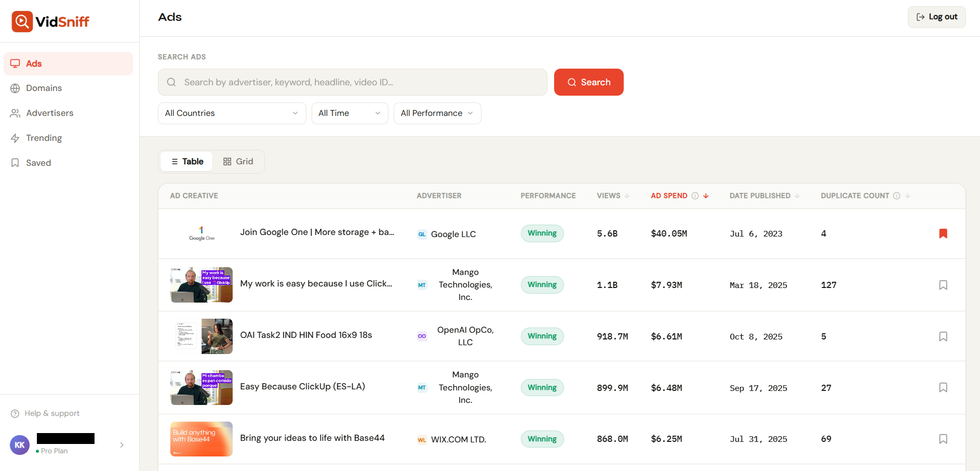
Task: Click Winning badge on OAI Task2 row
Action: tap(542, 336)
